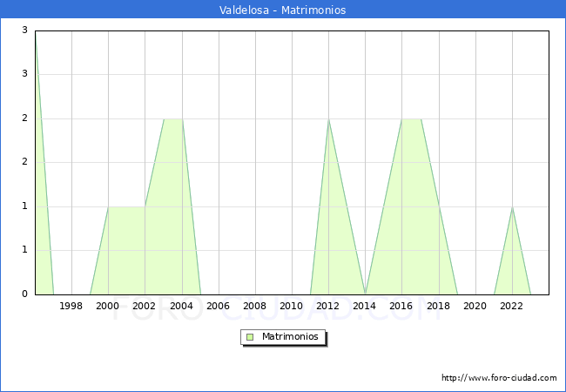Click the x-axis label 2000
This screenshot has width=566, height=392.
click(108, 306)
